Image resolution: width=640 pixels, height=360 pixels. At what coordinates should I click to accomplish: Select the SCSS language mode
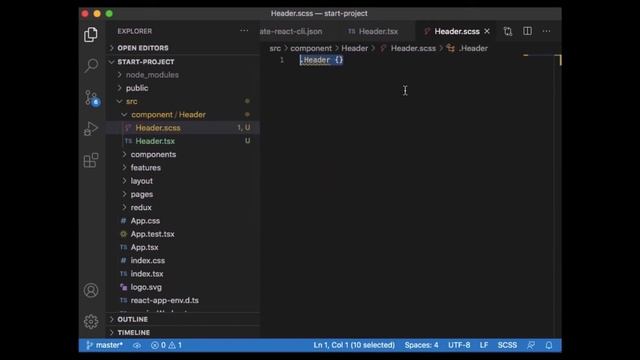[x=507, y=345]
